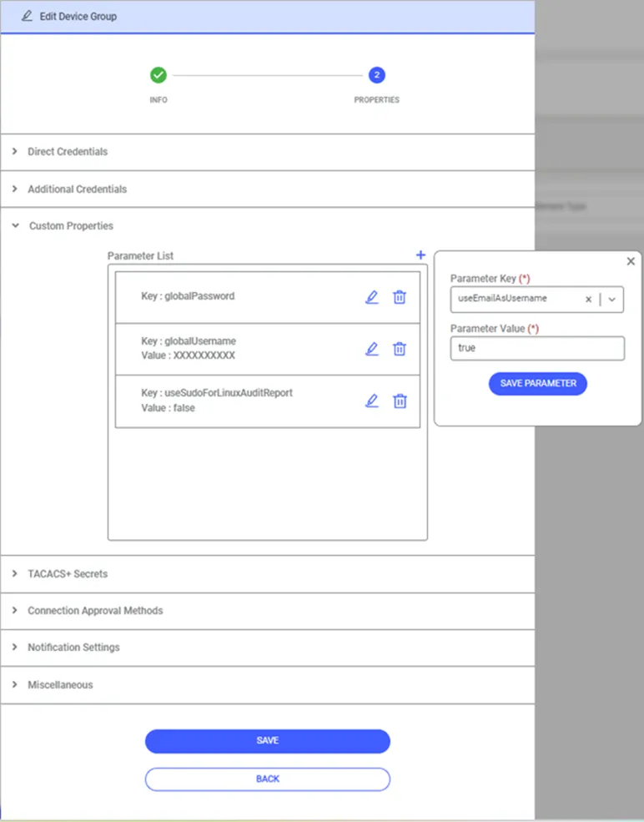Image resolution: width=644 pixels, height=822 pixels.
Task: Click the BACK button
Action: click(x=267, y=779)
